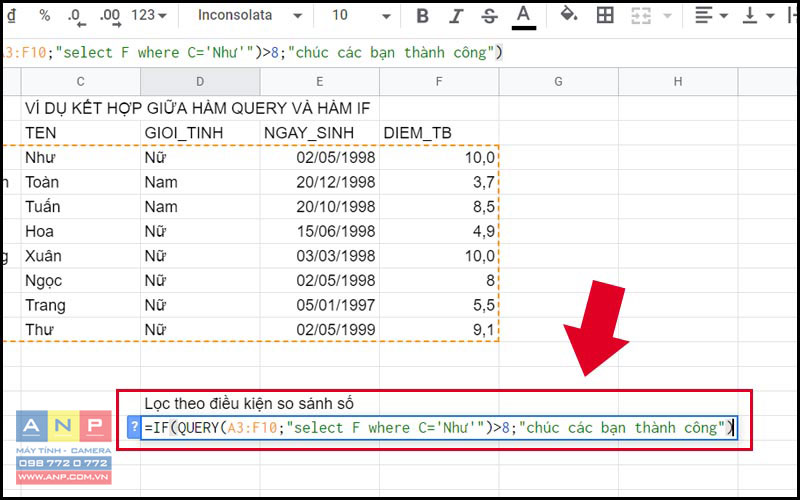Viewport: 800px width, 500px height.
Task: Select column D header
Action: (x=200, y=82)
